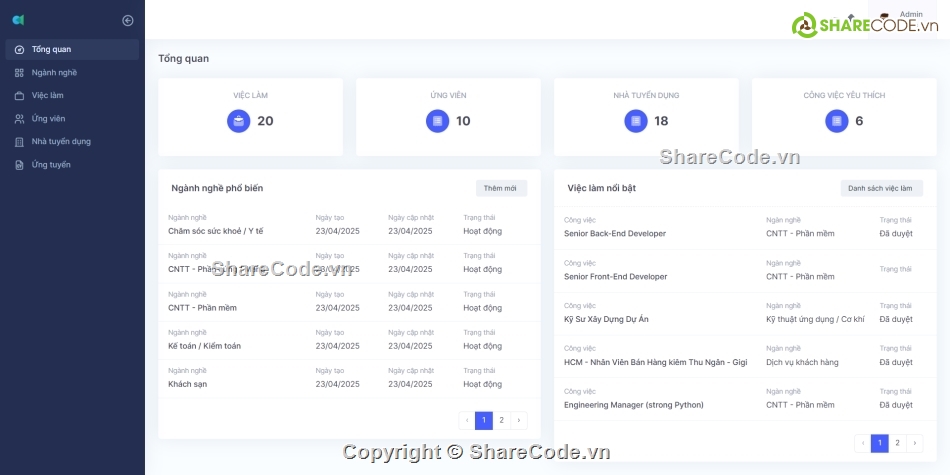Image resolution: width=950 pixels, height=475 pixels.
Task: Click the people icon beside Ứng viên
Action: point(19,119)
